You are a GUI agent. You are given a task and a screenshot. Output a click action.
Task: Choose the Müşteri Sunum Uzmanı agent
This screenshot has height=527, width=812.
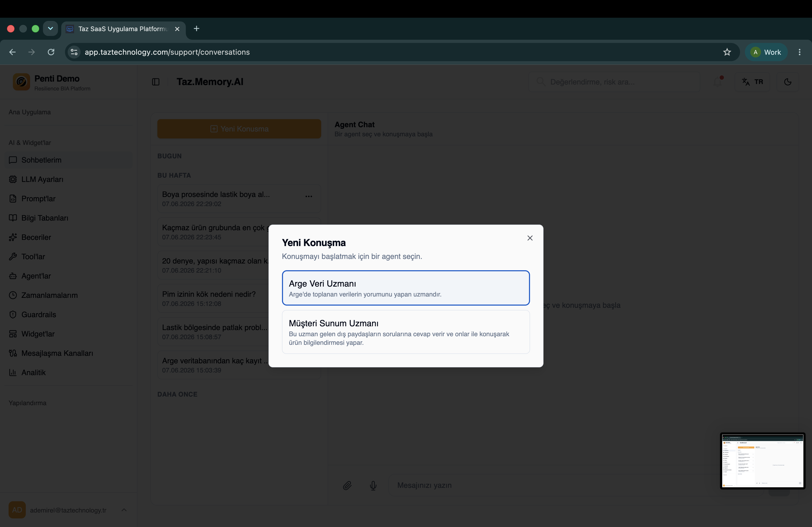pyautogui.click(x=406, y=332)
